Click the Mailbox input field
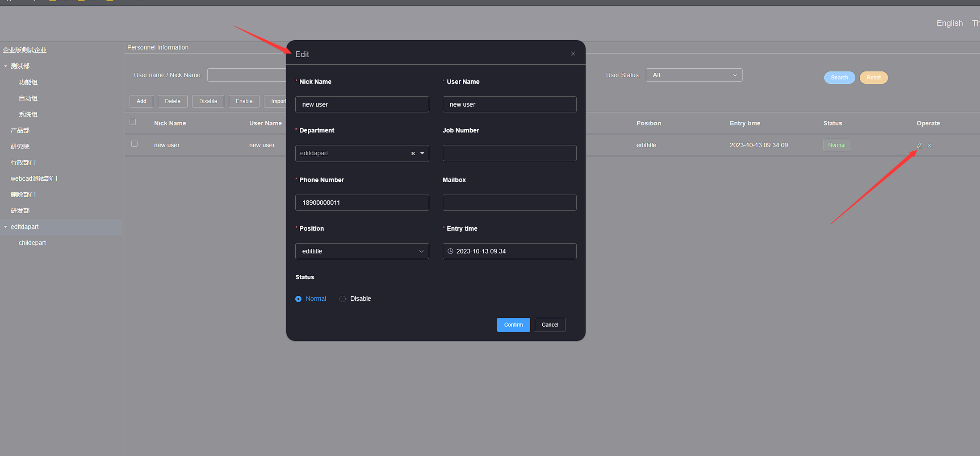The width and height of the screenshot is (980, 456). [x=510, y=203]
